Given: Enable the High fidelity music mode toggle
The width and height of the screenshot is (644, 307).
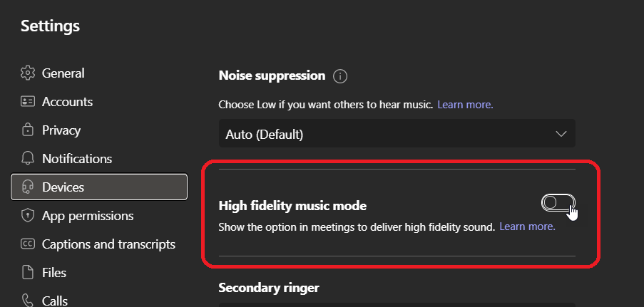Looking at the screenshot, I should pos(558,204).
